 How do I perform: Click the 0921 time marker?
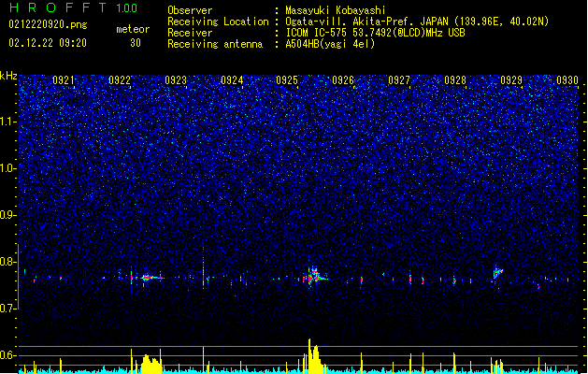point(64,80)
